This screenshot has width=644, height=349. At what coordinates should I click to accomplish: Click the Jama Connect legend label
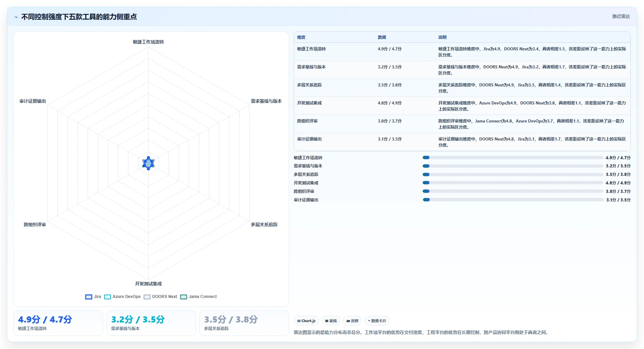[x=203, y=297]
